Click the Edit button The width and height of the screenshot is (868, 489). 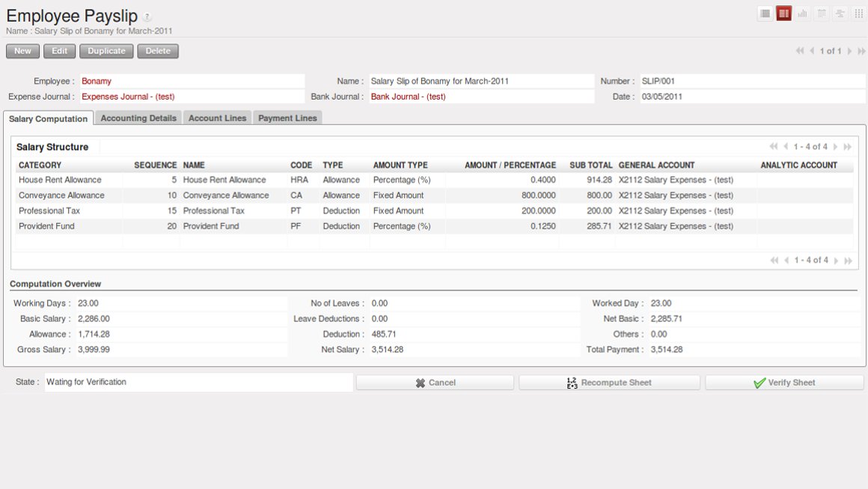pyautogui.click(x=59, y=51)
